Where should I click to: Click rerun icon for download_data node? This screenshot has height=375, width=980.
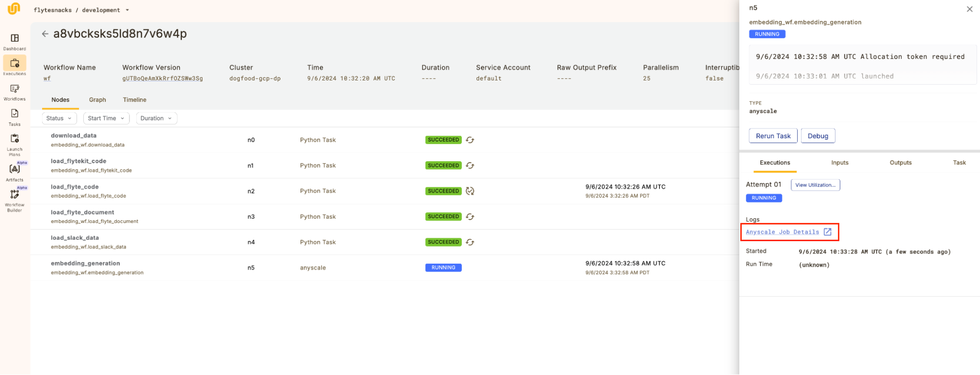pyautogui.click(x=470, y=140)
